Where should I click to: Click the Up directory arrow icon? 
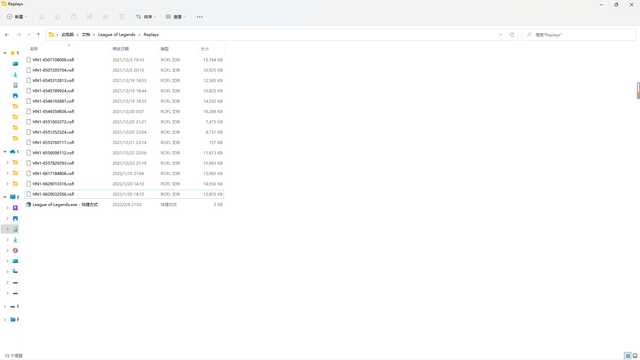38,35
